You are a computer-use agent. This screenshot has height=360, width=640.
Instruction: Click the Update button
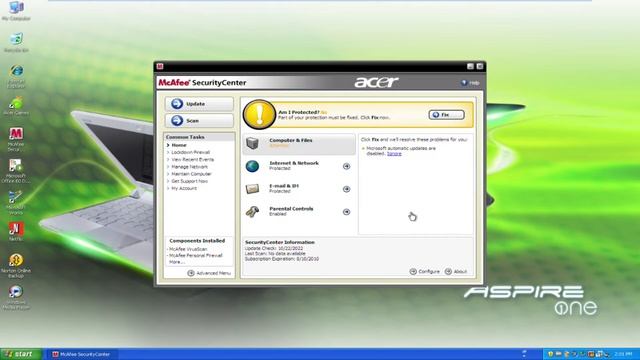coord(199,104)
